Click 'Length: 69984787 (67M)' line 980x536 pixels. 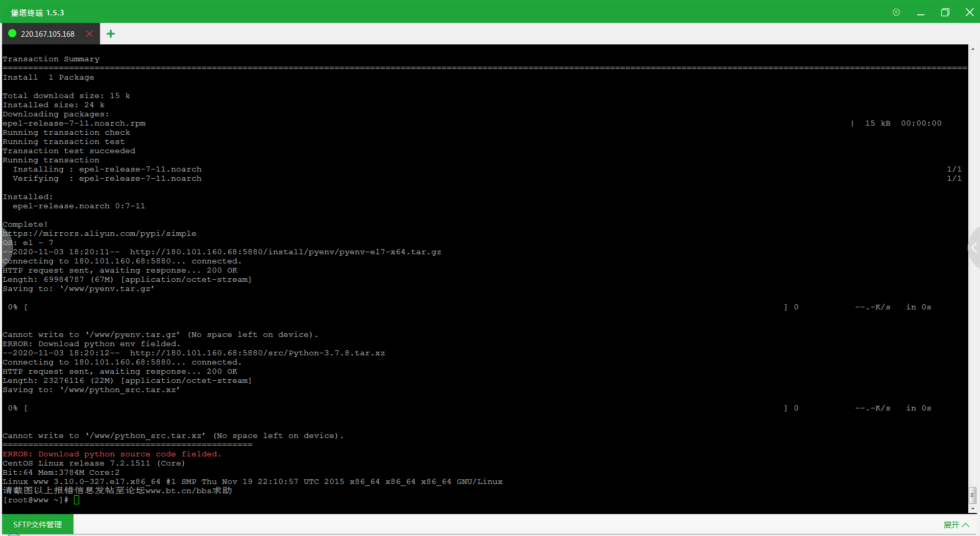pos(127,279)
